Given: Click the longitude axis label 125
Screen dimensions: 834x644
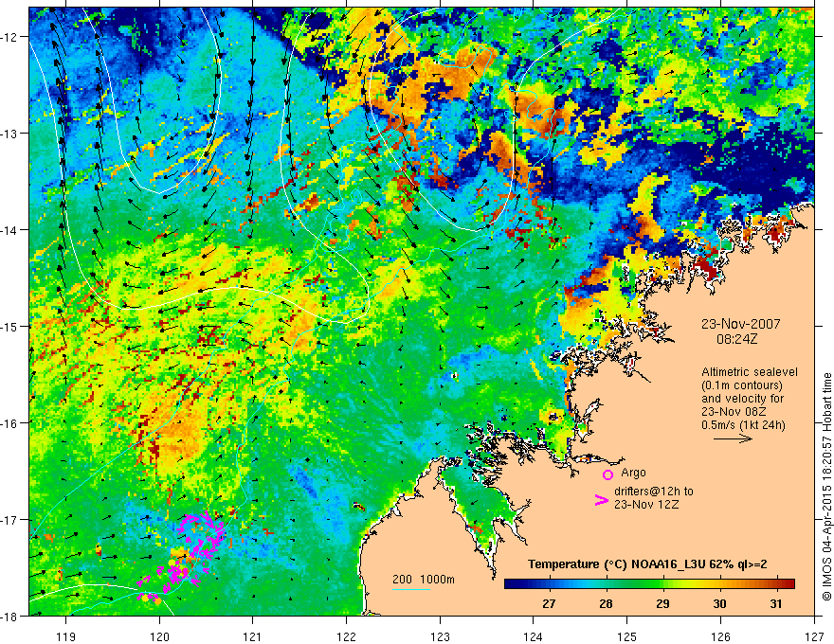Looking at the screenshot, I should 627,636.
